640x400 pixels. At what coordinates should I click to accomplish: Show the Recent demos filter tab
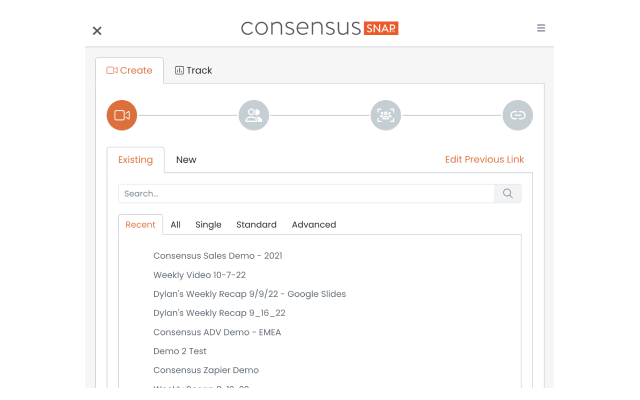click(140, 224)
